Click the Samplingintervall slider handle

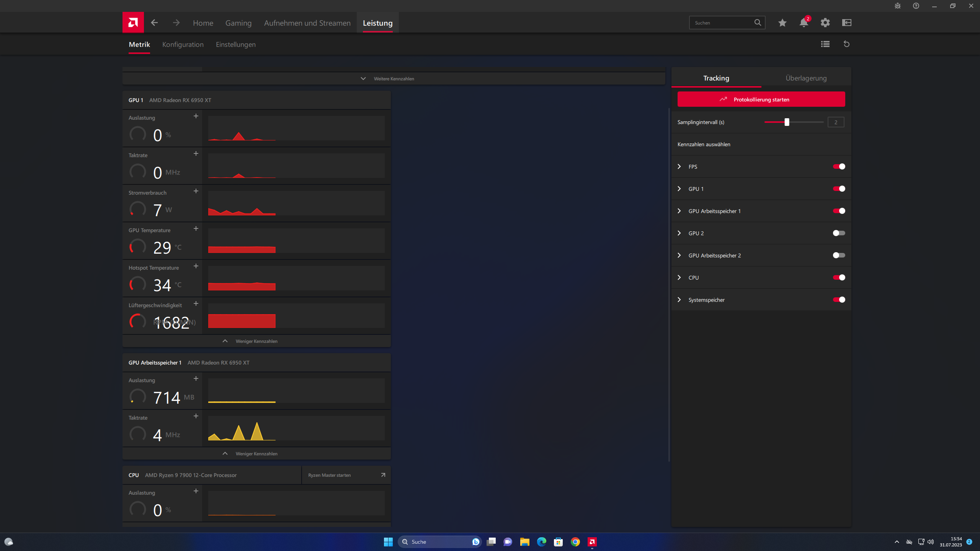(787, 122)
